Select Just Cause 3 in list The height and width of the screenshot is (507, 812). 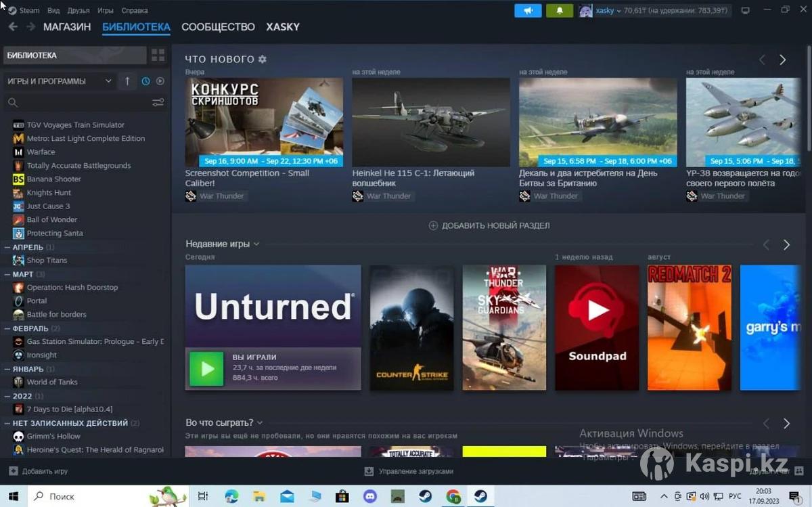(48, 206)
